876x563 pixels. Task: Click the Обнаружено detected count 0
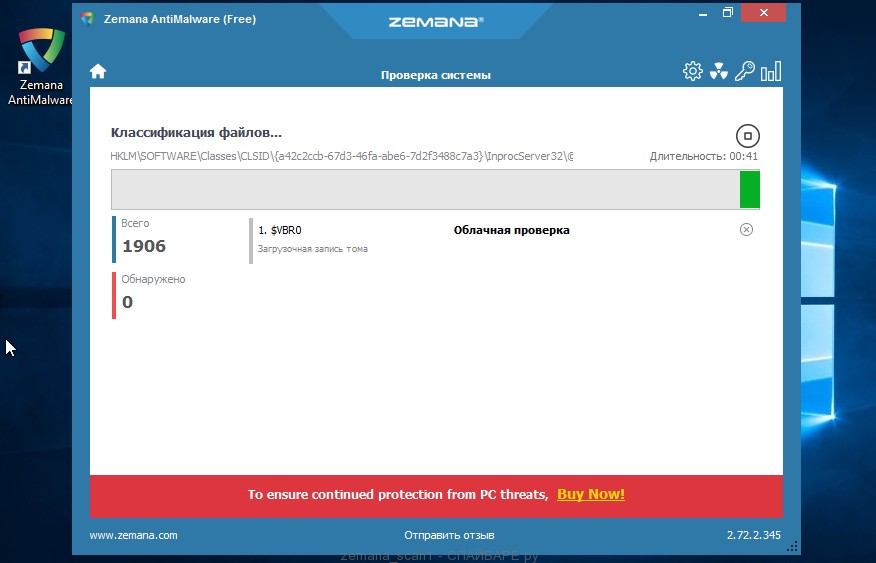click(127, 302)
